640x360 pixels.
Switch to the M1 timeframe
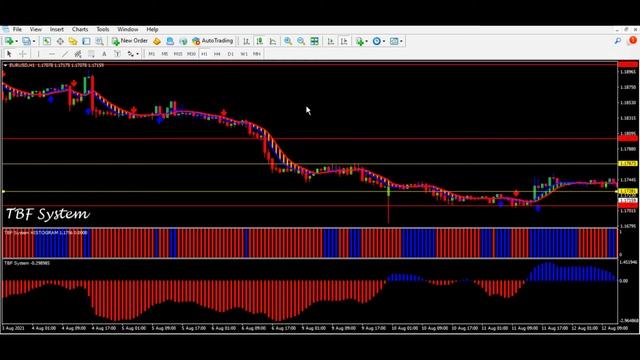click(151, 54)
